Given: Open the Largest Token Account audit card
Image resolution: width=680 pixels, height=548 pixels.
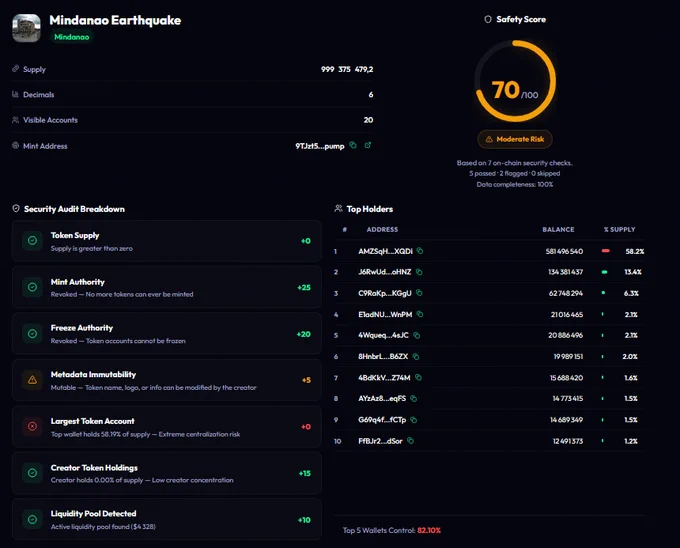Looking at the screenshot, I should (167, 427).
